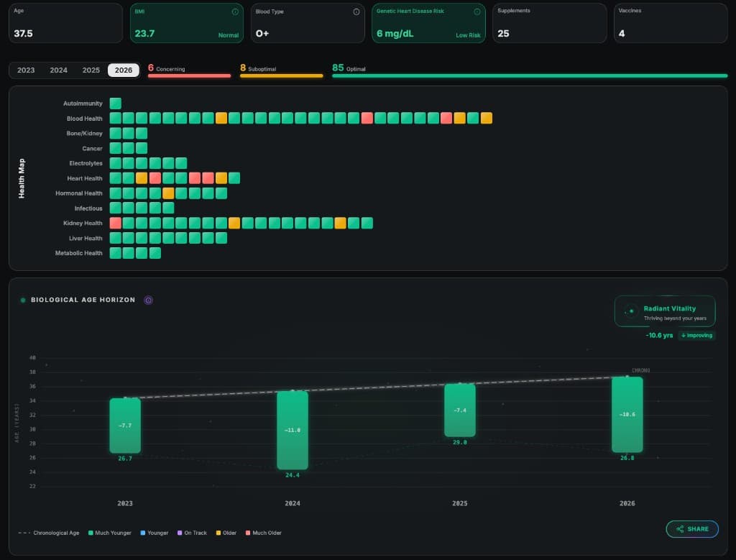
Task: Switch to the 2023 year tab
Action: 26,70
